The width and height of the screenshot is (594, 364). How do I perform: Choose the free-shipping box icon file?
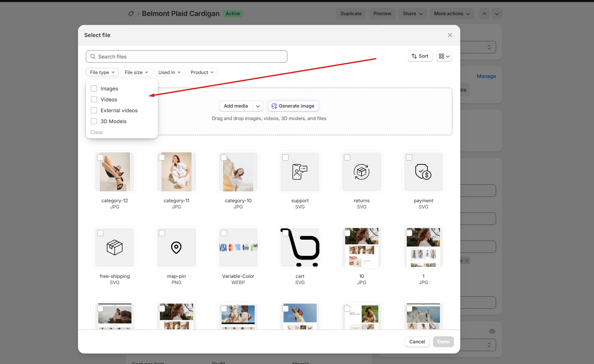click(115, 247)
